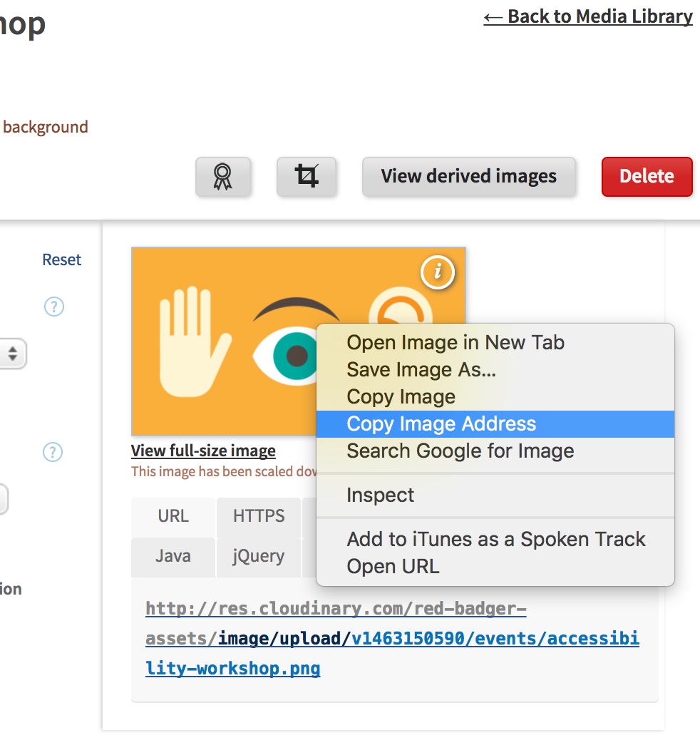Click the Reset link

tap(62, 260)
